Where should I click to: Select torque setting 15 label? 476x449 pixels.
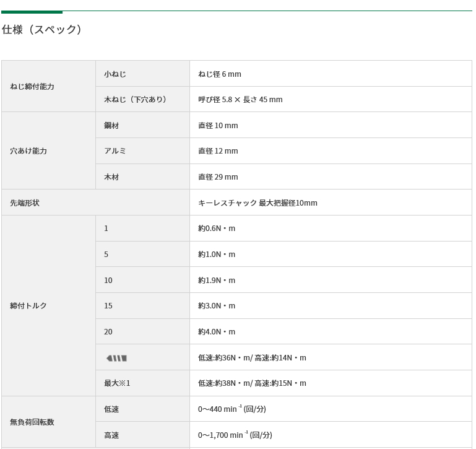108,306
